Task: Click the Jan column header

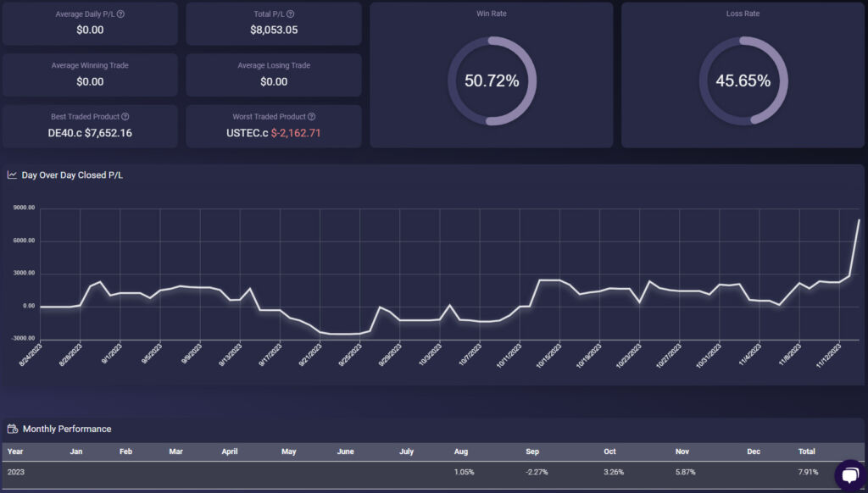Action: coord(75,451)
